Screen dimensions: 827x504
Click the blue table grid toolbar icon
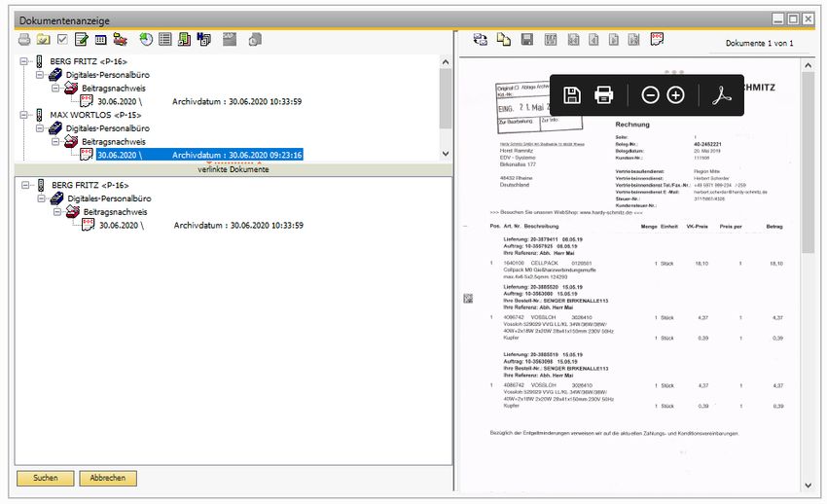[x=100, y=40]
